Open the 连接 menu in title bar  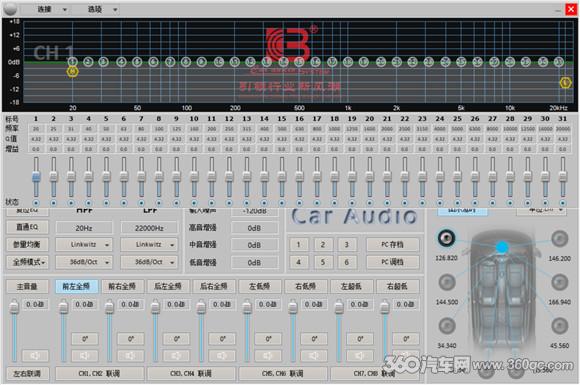click(x=51, y=9)
